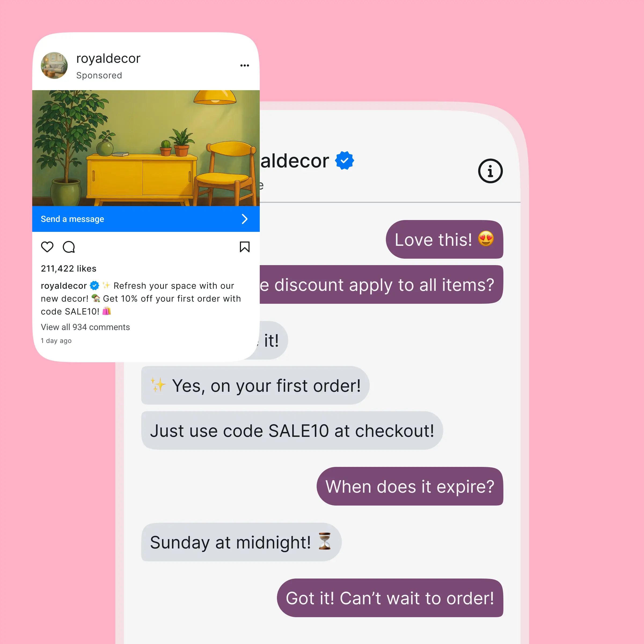Click the yellow furniture ad image
Screen dimensions: 644x644
click(146, 148)
